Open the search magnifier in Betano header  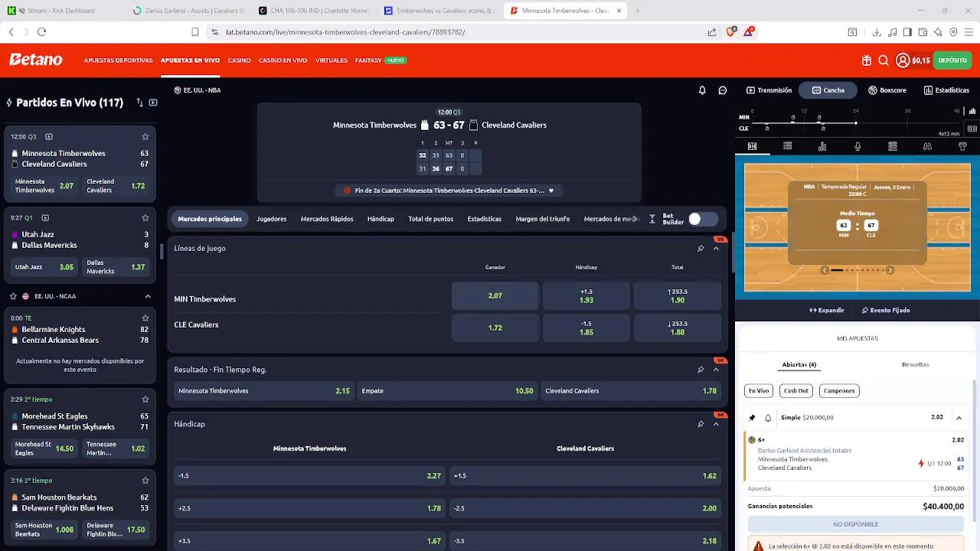point(883,60)
